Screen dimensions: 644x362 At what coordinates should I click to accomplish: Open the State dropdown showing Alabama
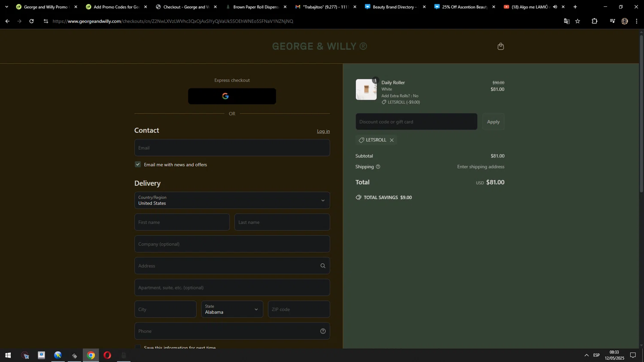click(232, 309)
